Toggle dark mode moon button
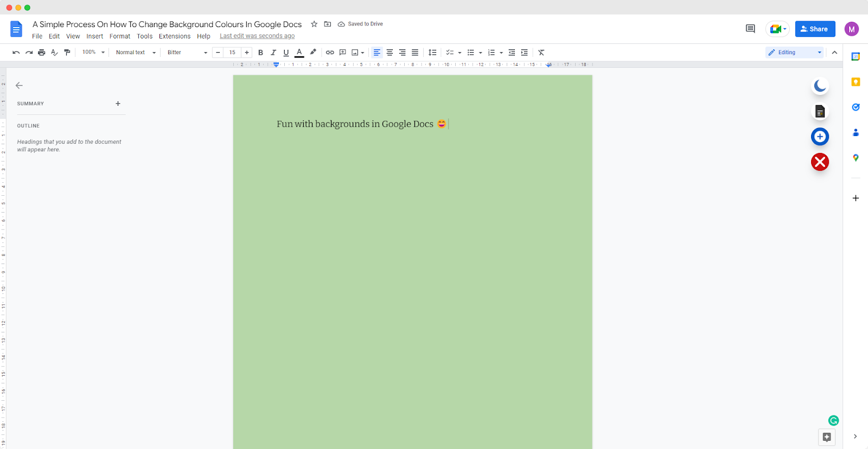The image size is (868, 449). coord(820,86)
